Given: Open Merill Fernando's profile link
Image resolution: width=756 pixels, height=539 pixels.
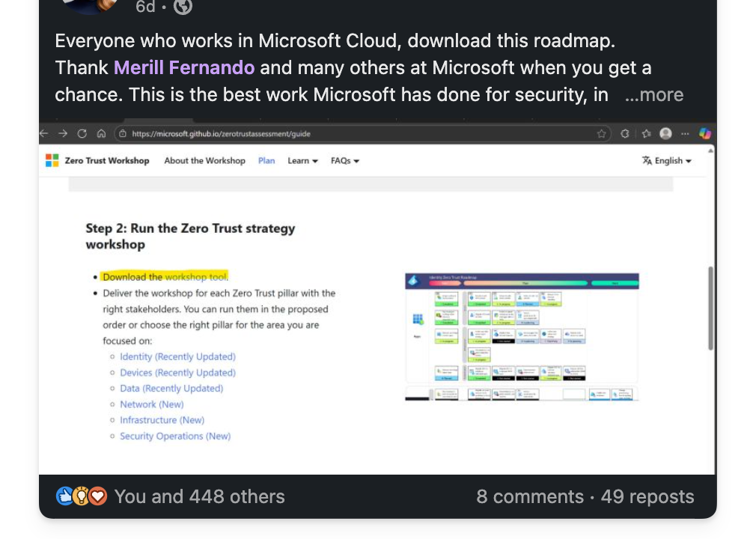Looking at the screenshot, I should [184, 67].
